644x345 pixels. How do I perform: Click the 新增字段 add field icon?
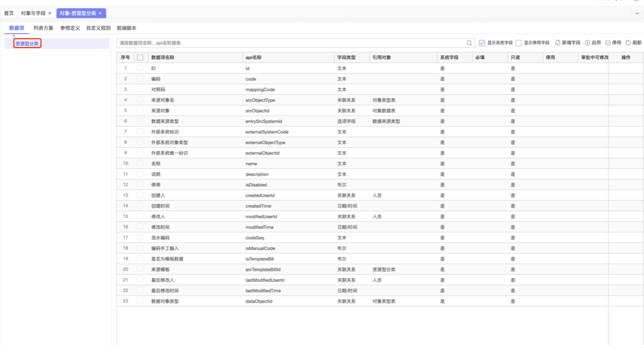pos(558,43)
